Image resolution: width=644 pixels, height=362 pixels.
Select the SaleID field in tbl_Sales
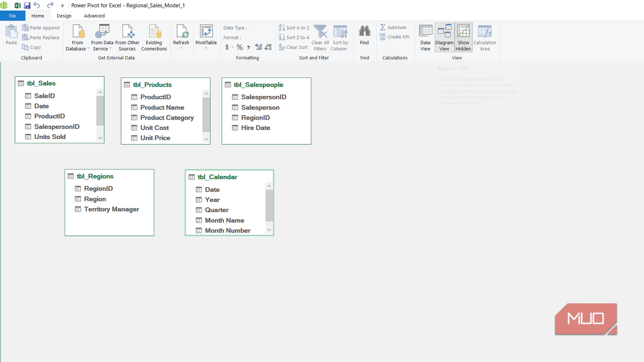pyautogui.click(x=44, y=96)
